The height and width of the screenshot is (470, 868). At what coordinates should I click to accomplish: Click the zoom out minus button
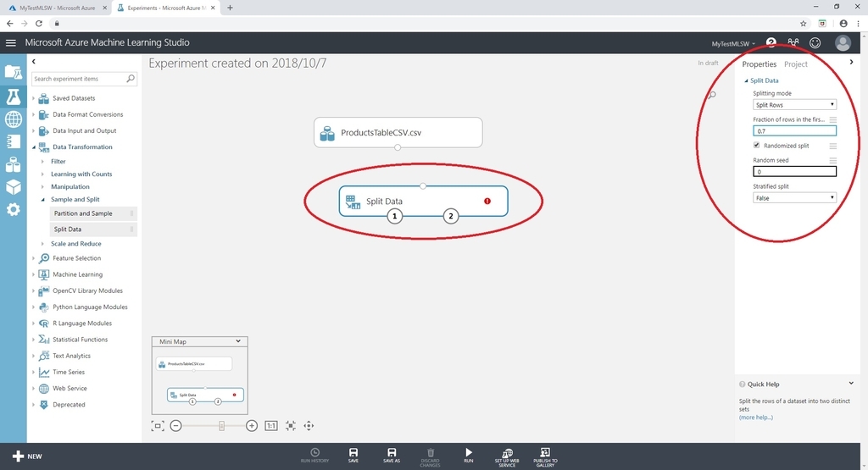coord(175,425)
